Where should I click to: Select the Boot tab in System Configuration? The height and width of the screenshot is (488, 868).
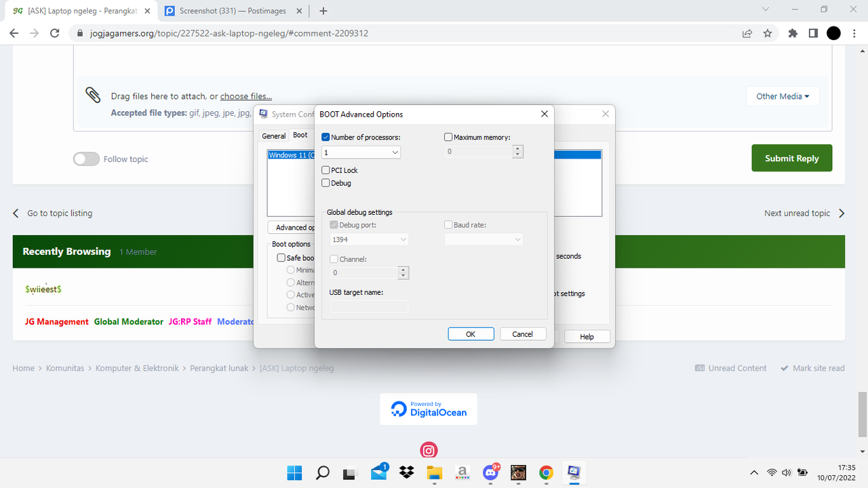[300, 135]
